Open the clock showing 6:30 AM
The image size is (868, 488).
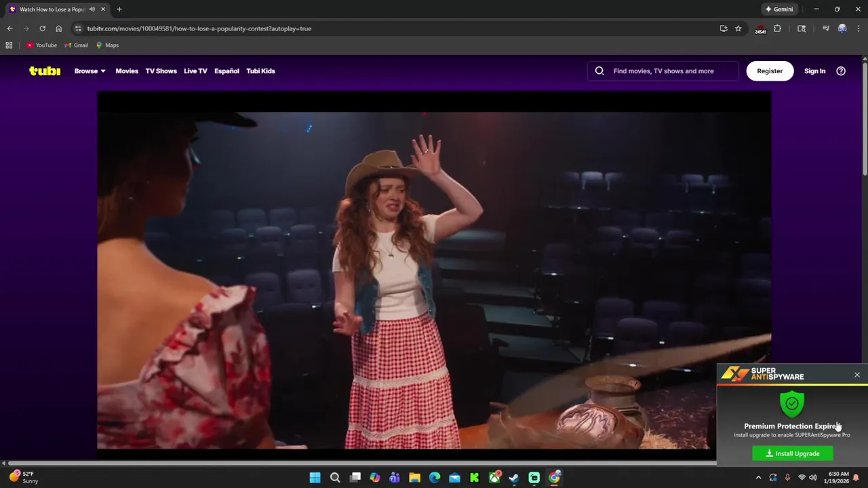coord(838,478)
